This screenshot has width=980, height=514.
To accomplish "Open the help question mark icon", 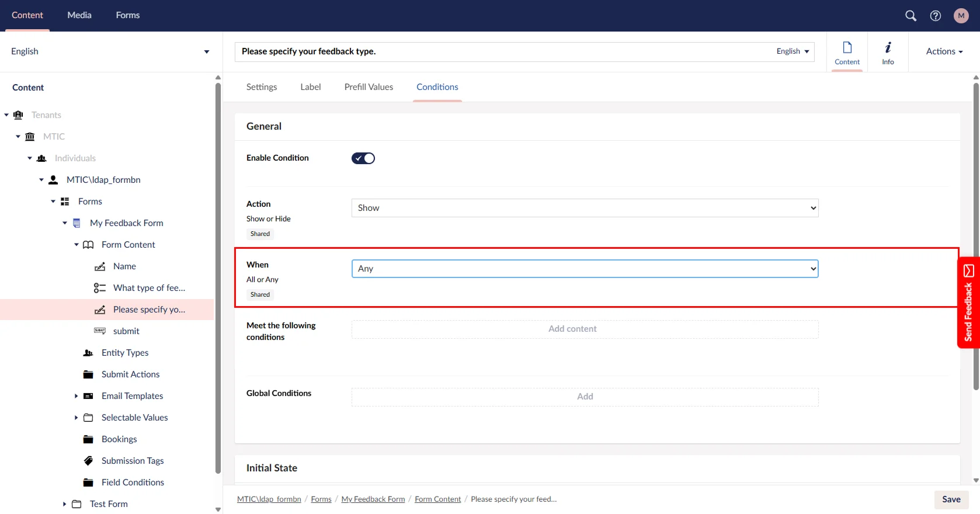I will point(935,16).
